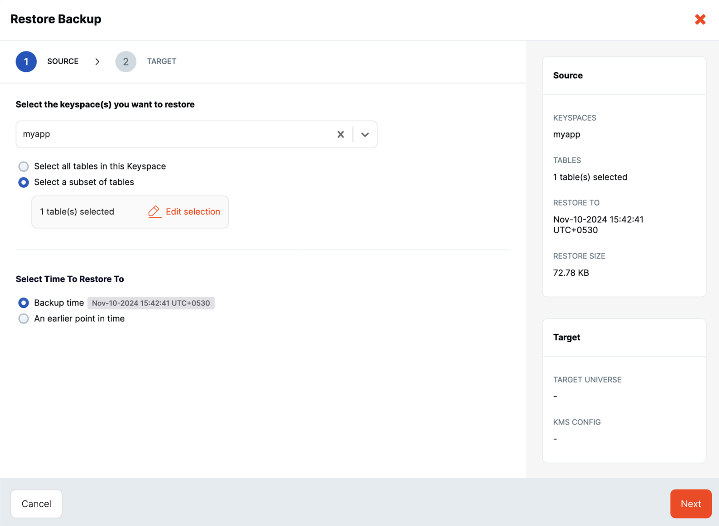Click the Source summary card heading
Screen dimensions: 719x526
(568, 76)
